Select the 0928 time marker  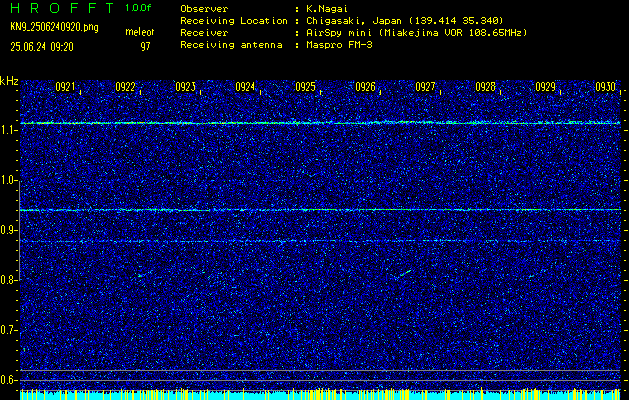(485, 87)
